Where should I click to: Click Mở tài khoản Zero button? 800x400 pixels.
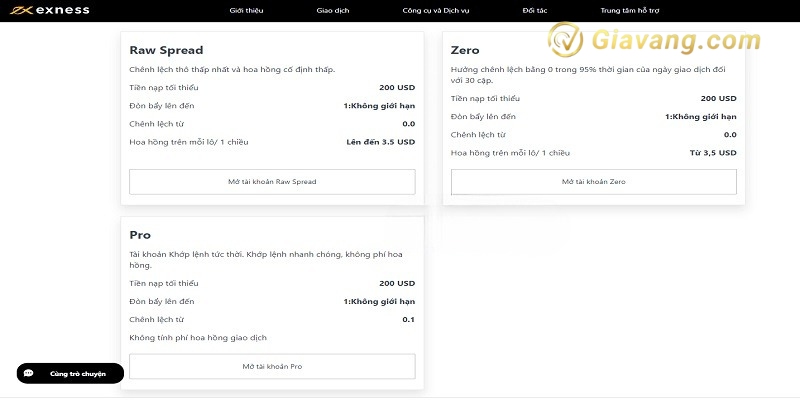point(593,182)
